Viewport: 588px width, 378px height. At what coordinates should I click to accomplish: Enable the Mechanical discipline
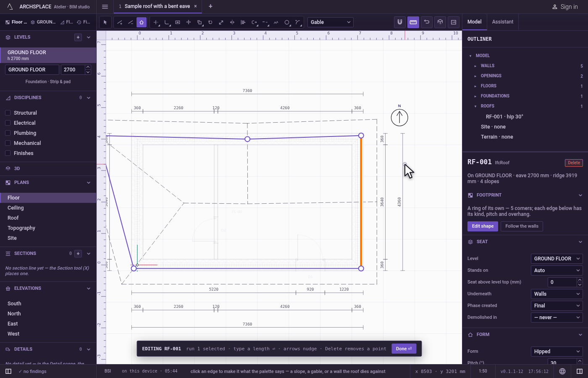point(8,143)
